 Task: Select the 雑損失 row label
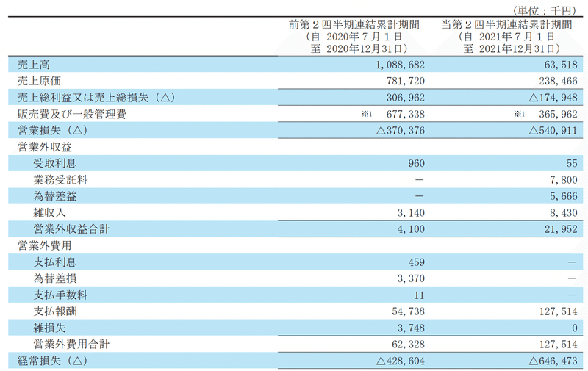tap(49, 328)
